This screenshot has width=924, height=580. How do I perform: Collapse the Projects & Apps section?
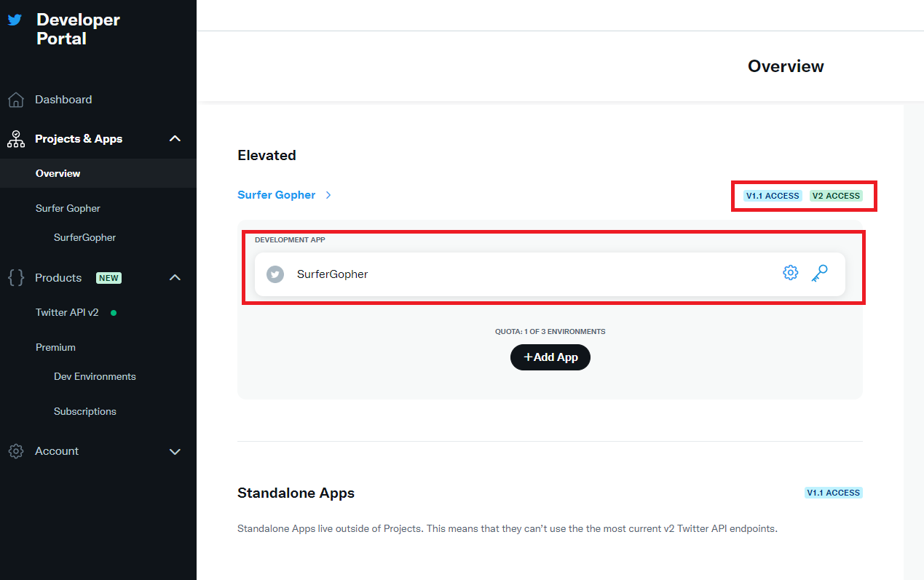(175, 138)
